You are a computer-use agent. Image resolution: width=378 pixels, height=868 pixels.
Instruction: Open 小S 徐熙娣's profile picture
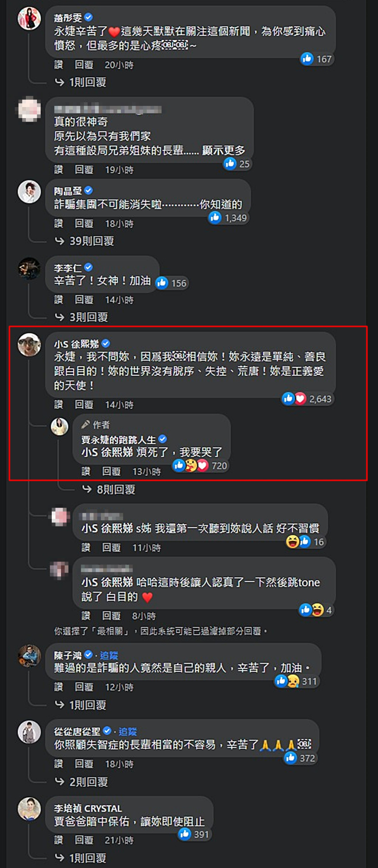(29, 344)
